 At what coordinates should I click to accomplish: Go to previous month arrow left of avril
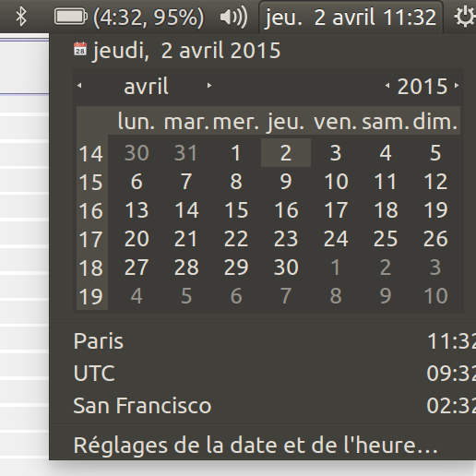click(x=79, y=86)
